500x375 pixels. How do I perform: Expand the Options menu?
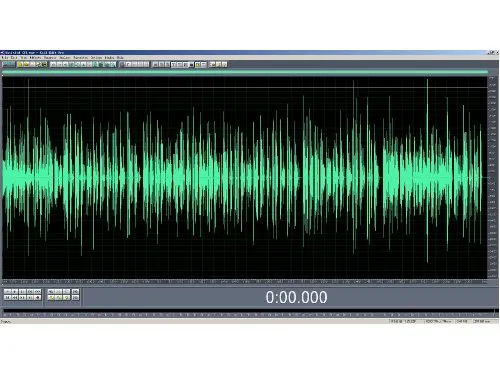(96, 58)
